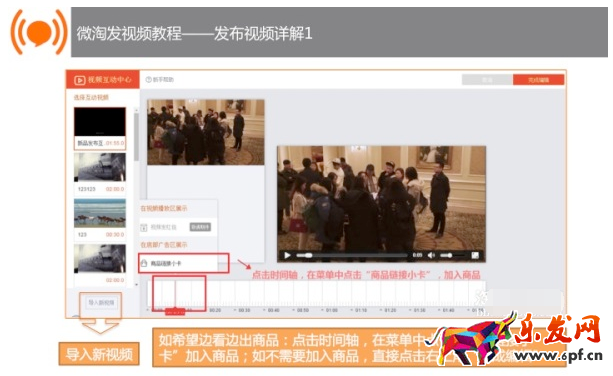Click the small preview video above menu
The height and width of the screenshot is (376, 613).
point(206,132)
